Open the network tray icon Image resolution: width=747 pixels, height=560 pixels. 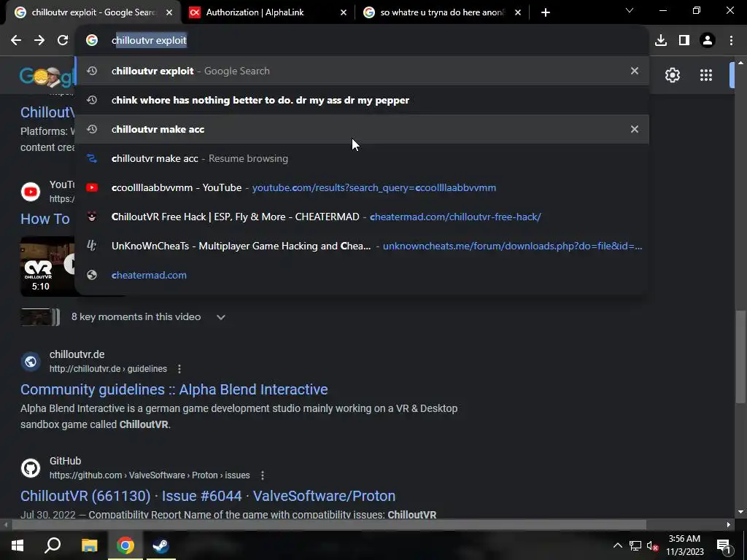point(635,545)
